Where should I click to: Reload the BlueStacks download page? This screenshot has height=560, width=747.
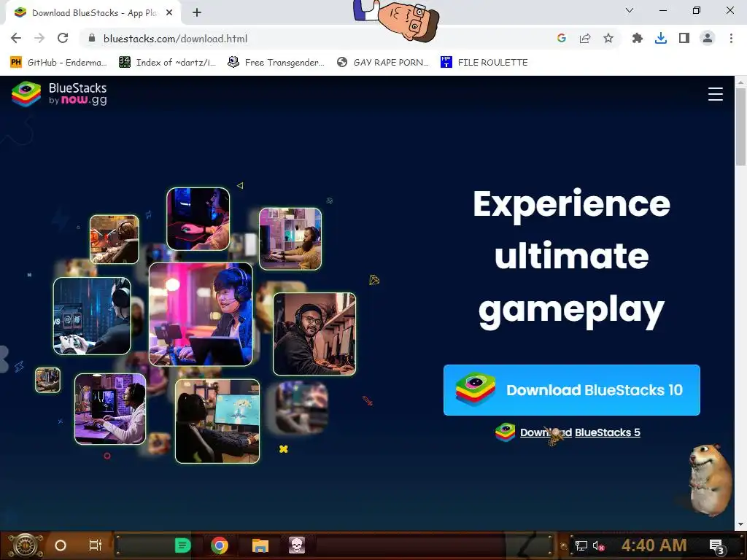click(x=63, y=38)
